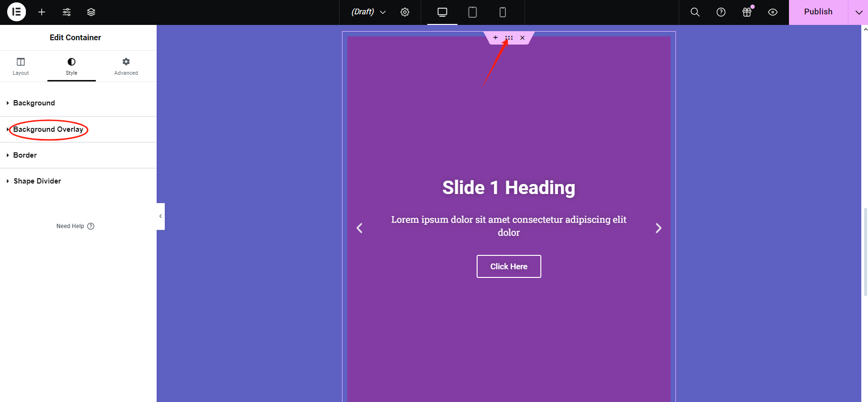Go to next slide arrow
The width and height of the screenshot is (868, 402).
tap(658, 228)
